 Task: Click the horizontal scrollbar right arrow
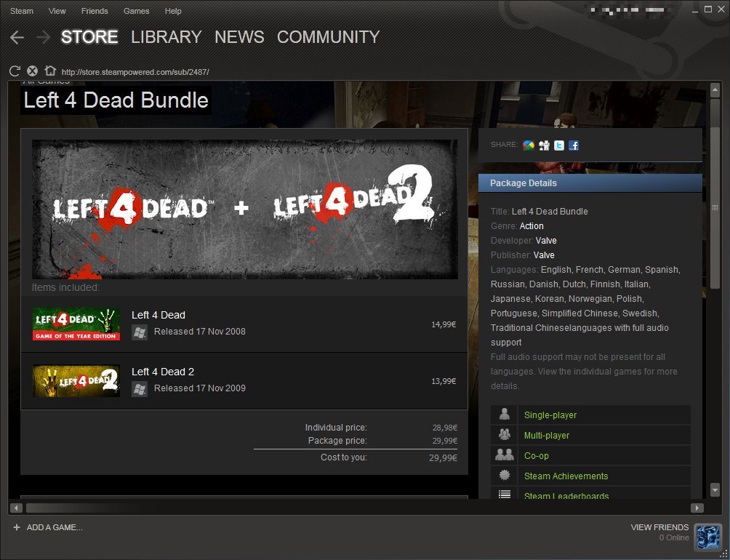pos(697,508)
